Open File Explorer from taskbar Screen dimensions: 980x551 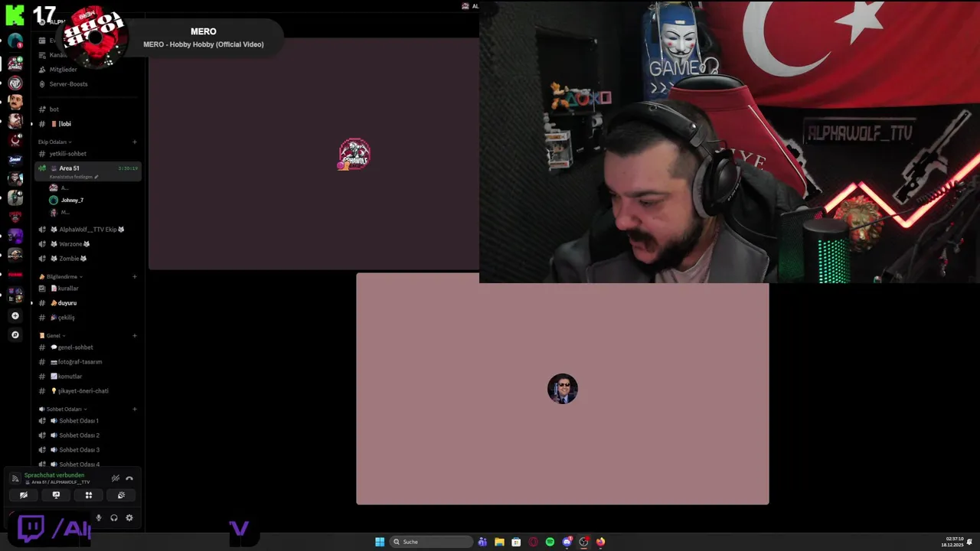[499, 542]
